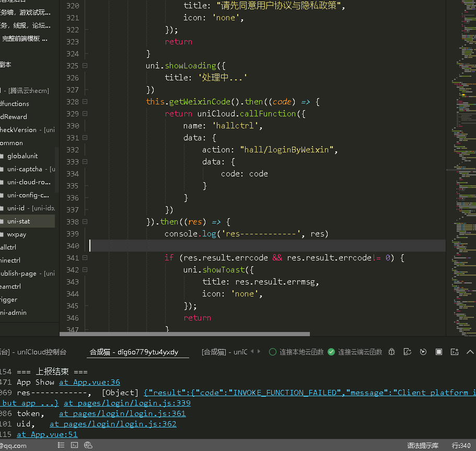Click the list view icon in status bar
The width and height of the screenshot is (476, 451).
[62, 445]
